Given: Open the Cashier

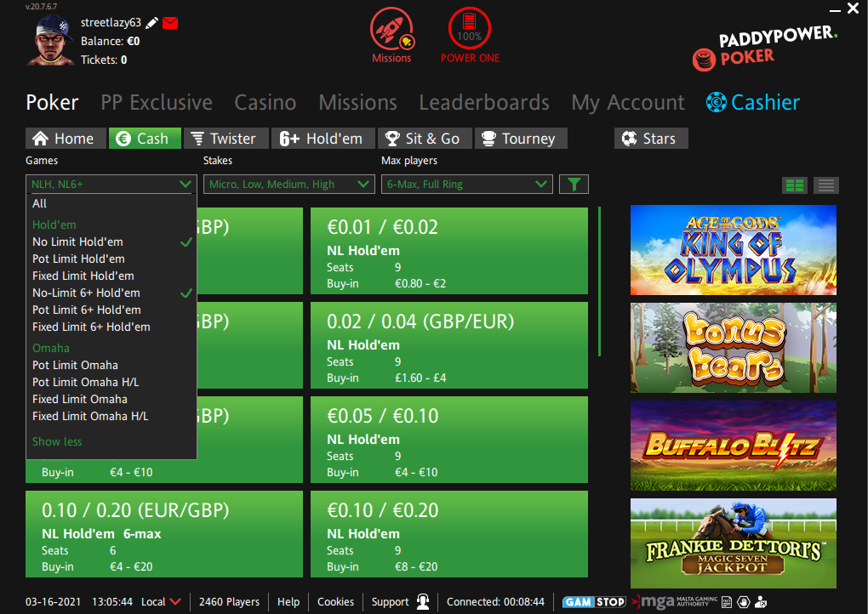Looking at the screenshot, I should (753, 103).
